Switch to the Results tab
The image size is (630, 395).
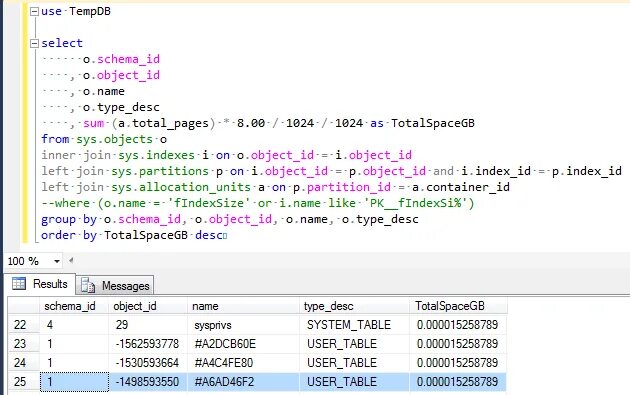coord(40,284)
